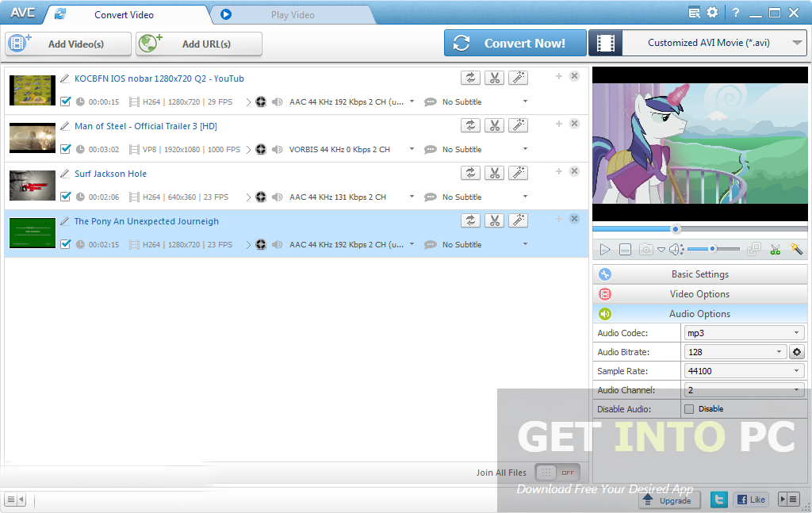The height and width of the screenshot is (513, 812).
Task: Remove Man of Steel with its X icon
Action: tap(574, 124)
